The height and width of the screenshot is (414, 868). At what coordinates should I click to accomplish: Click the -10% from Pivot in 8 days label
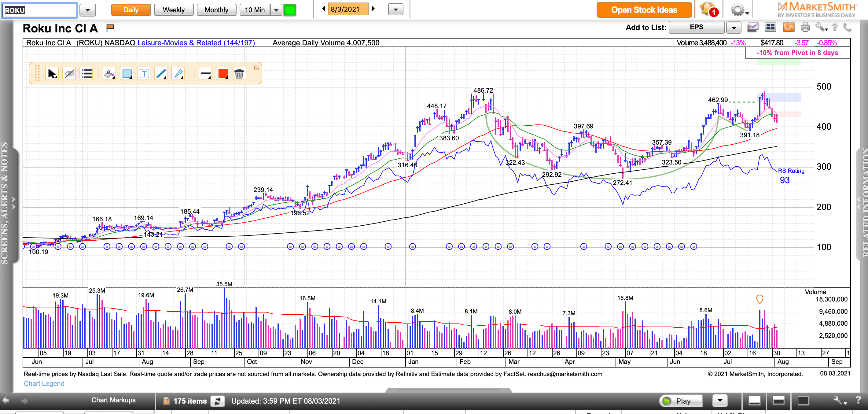click(797, 53)
